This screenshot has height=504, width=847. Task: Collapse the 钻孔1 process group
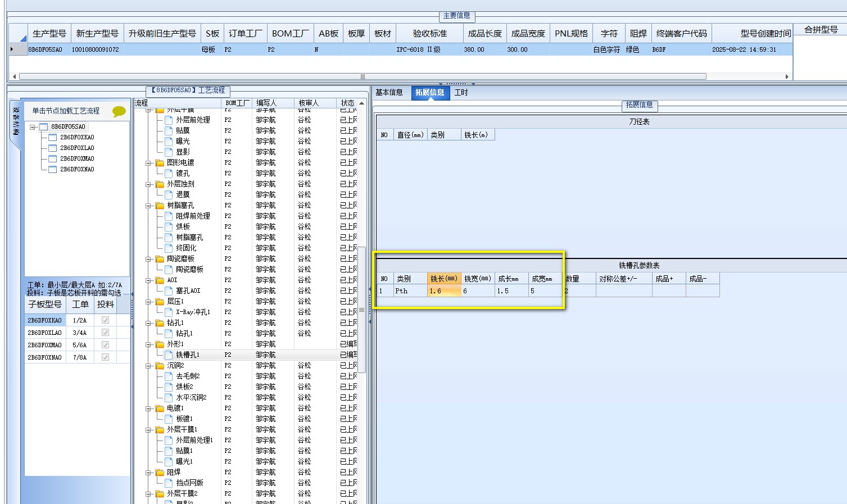click(149, 323)
